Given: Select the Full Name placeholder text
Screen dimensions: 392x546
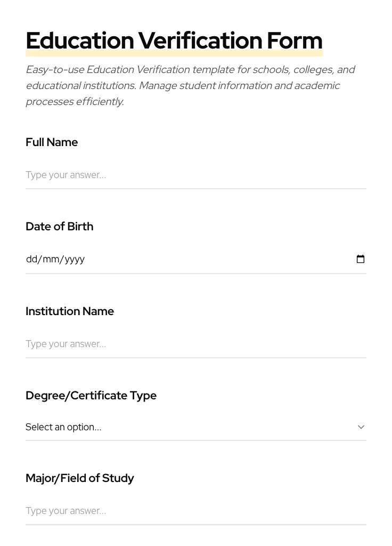Looking at the screenshot, I should click(66, 174).
